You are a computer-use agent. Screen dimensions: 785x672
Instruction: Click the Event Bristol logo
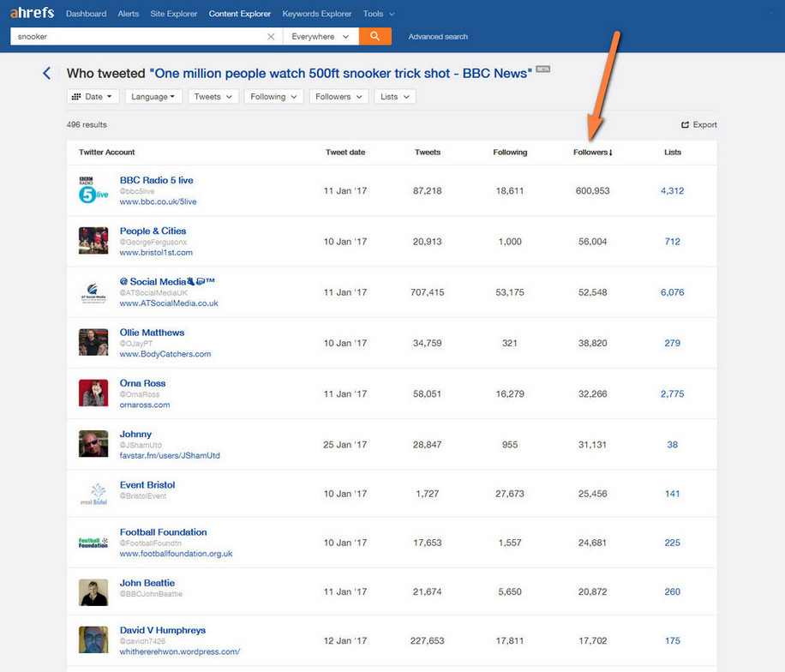pos(93,494)
